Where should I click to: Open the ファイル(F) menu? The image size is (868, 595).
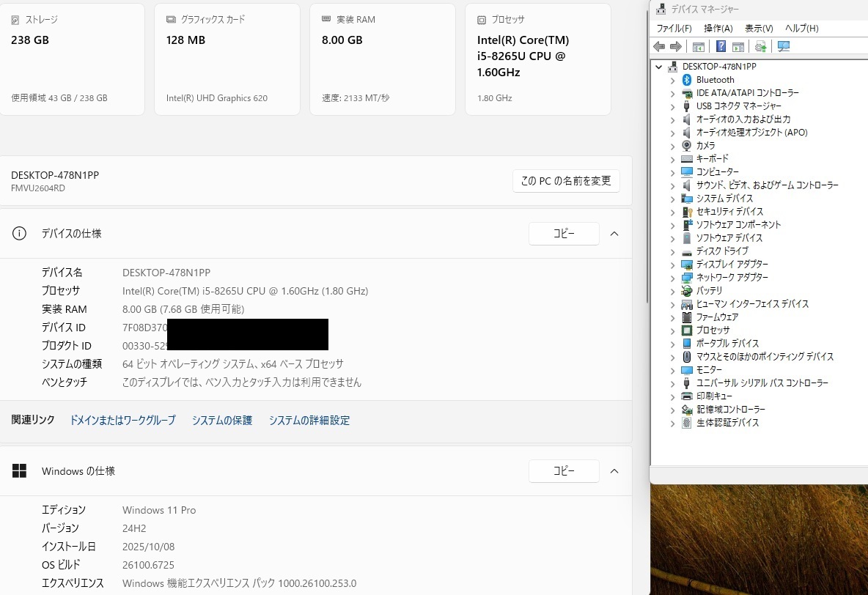coord(674,29)
